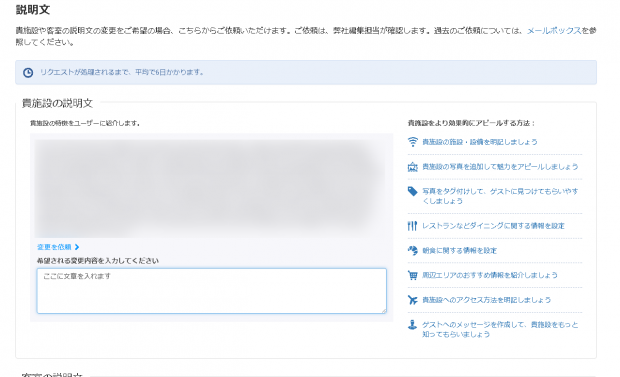
Task: Click the photo icon beside add photos link
Action: point(412,167)
